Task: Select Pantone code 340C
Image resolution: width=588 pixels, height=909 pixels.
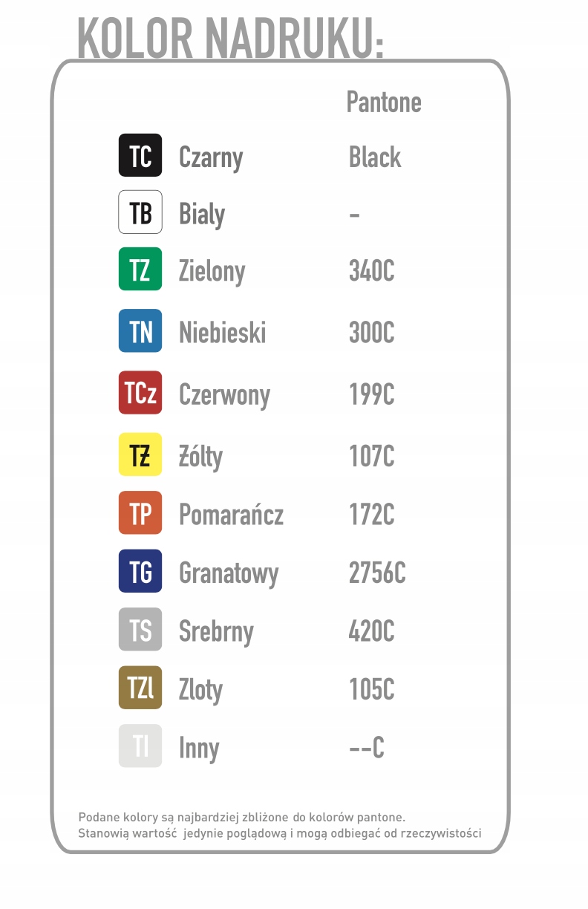Action: point(371,270)
